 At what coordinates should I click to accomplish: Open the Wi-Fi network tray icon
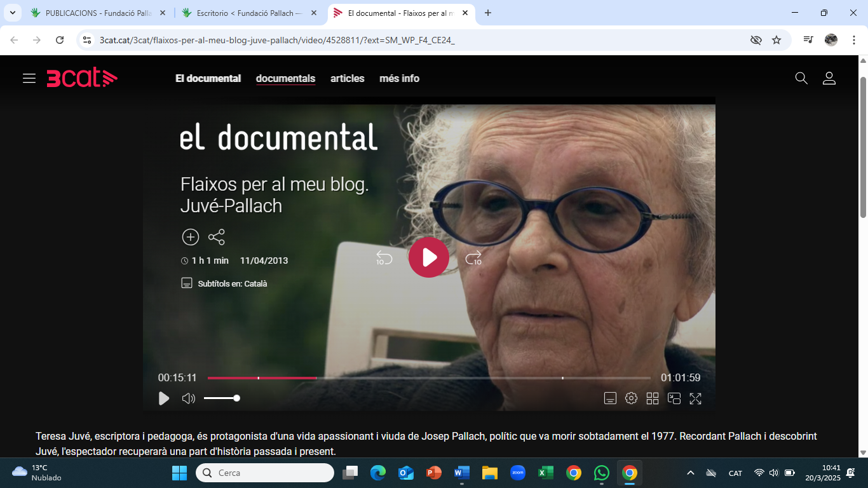point(759,473)
